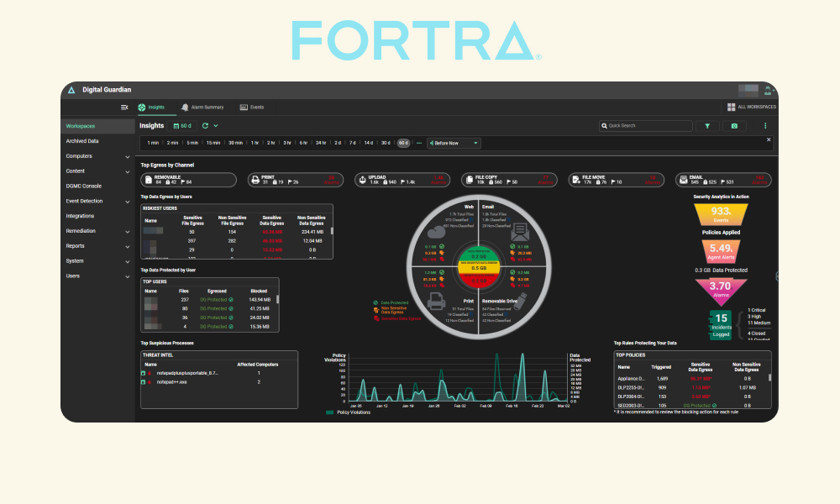Toggle the checkbox beside notepadplusplusportable process
The height and width of the screenshot is (504, 840).
(143, 373)
